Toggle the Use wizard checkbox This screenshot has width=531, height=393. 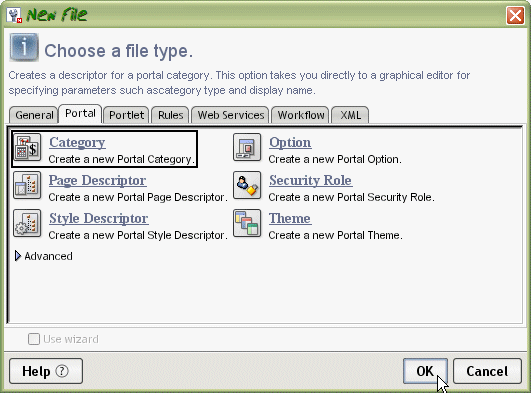pos(34,339)
